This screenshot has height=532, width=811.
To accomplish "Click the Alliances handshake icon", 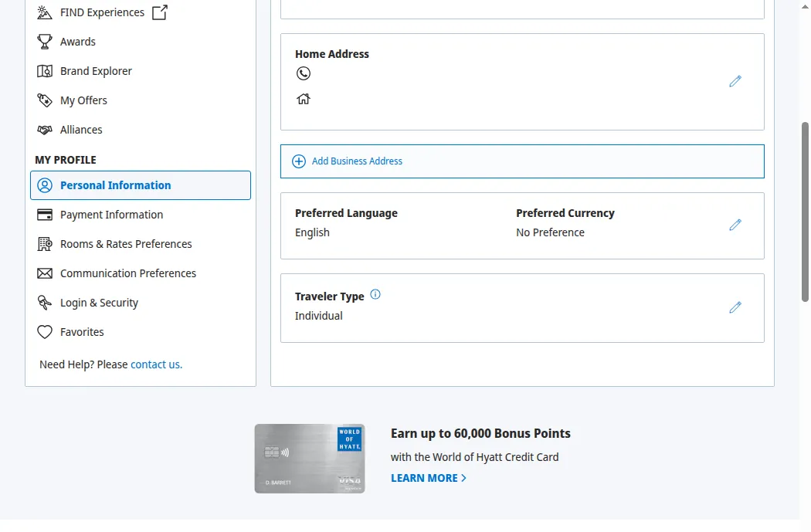I will [45, 130].
